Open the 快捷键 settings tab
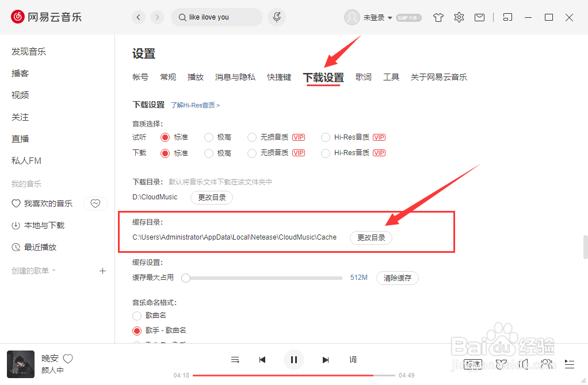 point(279,77)
